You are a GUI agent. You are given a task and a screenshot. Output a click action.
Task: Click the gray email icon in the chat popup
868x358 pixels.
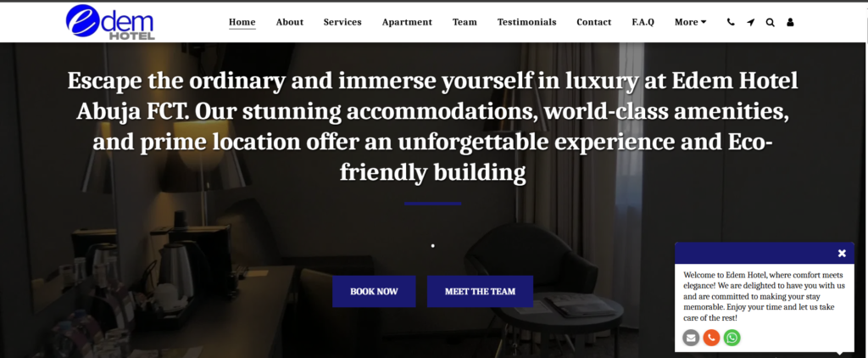(691, 338)
